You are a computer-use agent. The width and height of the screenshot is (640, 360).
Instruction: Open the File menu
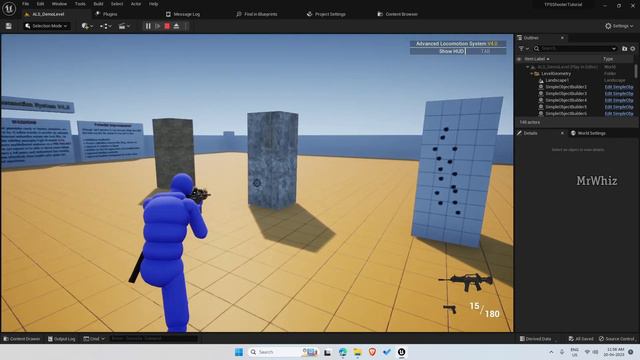pyautogui.click(x=25, y=4)
